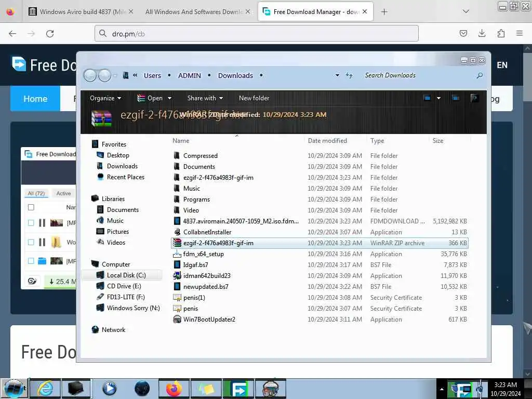Image resolution: width=532 pixels, height=399 pixels.
Task: Click the Windows Start orb
Action: [14, 389]
